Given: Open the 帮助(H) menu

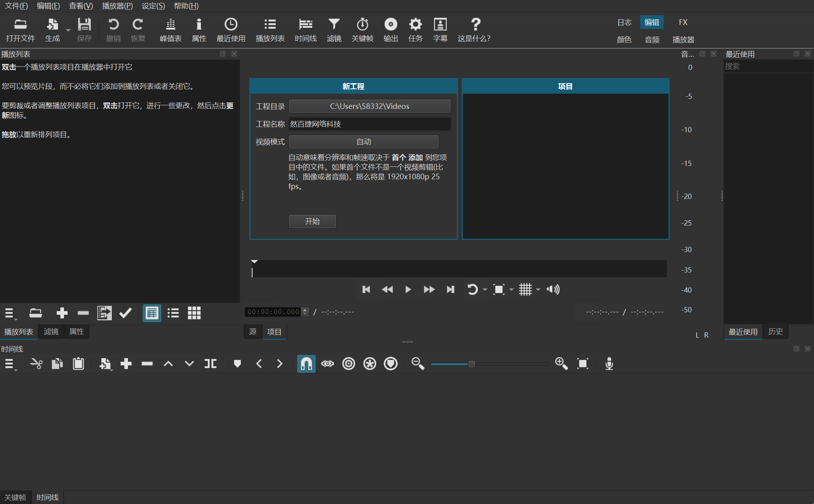Looking at the screenshot, I should (x=186, y=6).
